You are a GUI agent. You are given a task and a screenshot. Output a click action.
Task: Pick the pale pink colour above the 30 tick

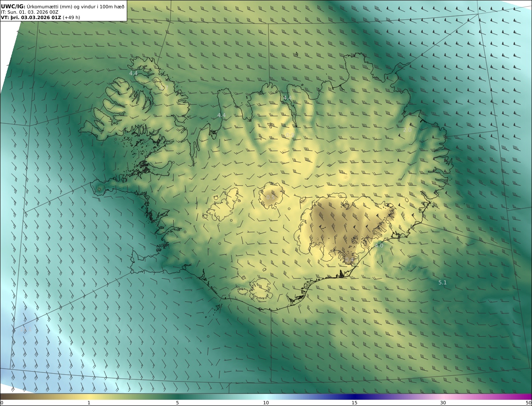coord(443,396)
